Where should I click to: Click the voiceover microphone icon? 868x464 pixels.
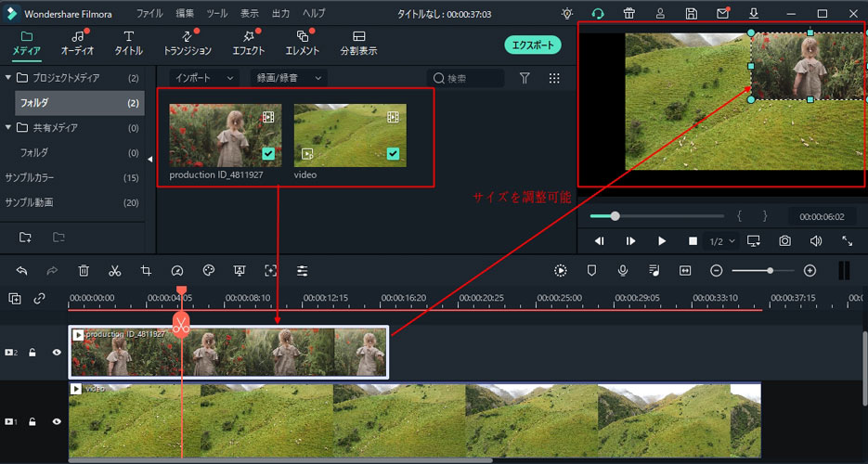(x=623, y=271)
